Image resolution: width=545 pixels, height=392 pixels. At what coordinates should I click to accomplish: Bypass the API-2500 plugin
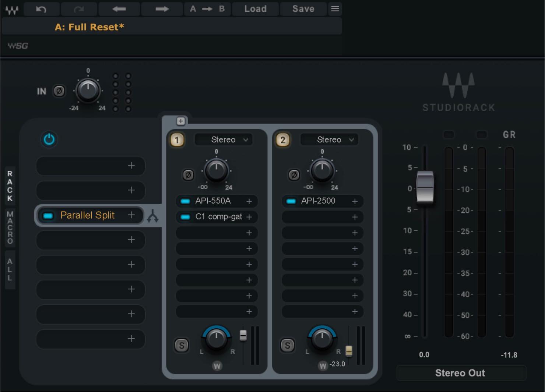[x=291, y=201]
